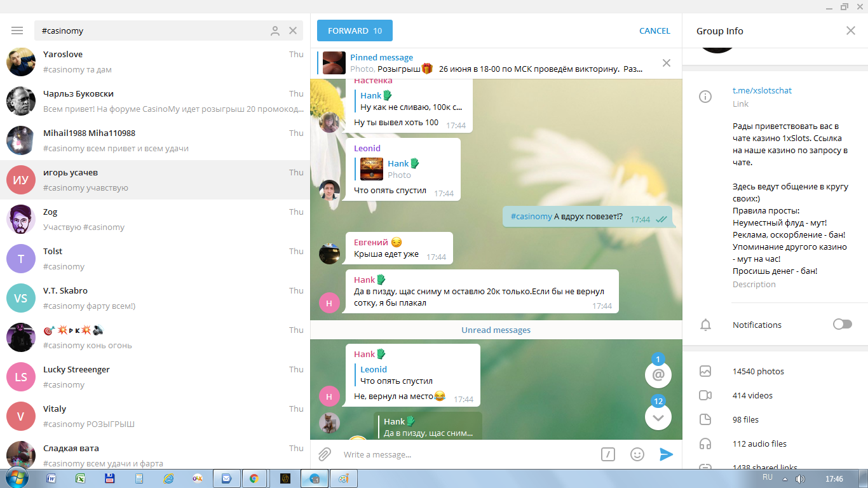Image resolution: width=868 pixels, height=488 pixels.
Task: Focus the Write a message field
Action: point(467,454)
